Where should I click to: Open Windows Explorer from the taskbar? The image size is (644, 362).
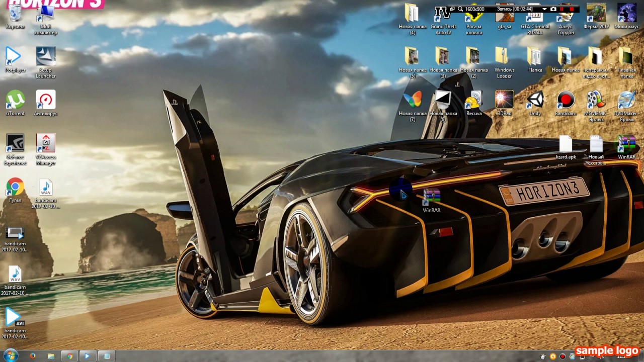[51, 356]
